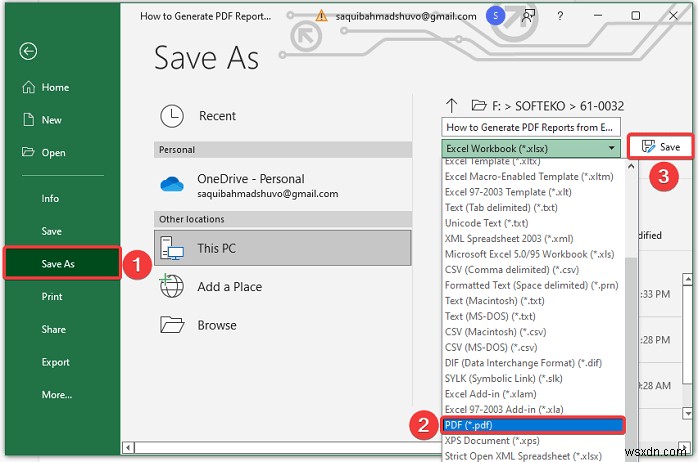Click the file list scroll down arrow
The width and height of the screenshot is (698, 462).
point(687,413)
